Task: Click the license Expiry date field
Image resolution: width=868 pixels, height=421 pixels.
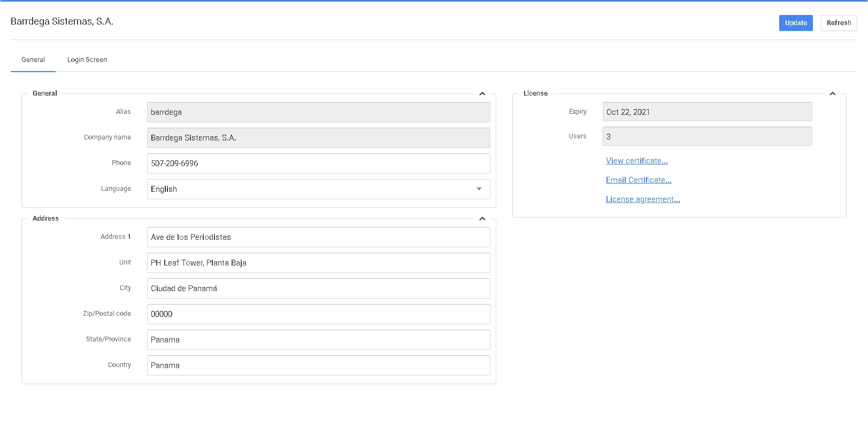Action: click(x=706, y=112)
